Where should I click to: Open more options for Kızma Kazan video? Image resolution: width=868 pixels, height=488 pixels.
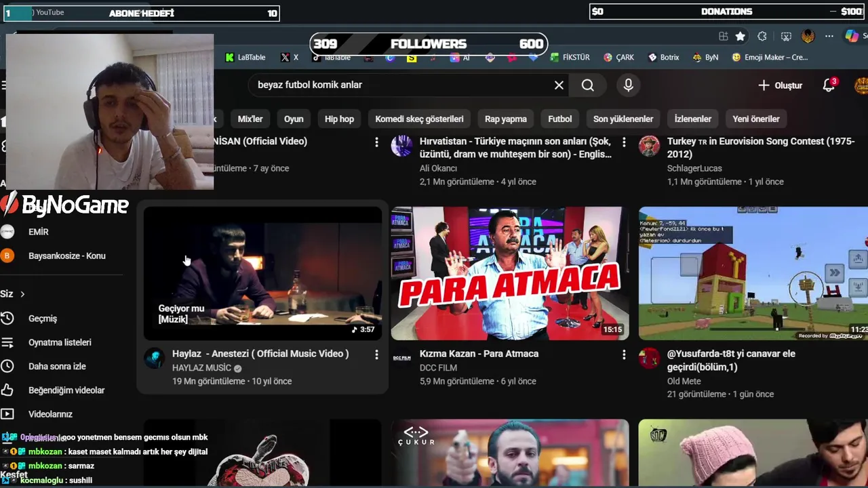tap(624, 354)
